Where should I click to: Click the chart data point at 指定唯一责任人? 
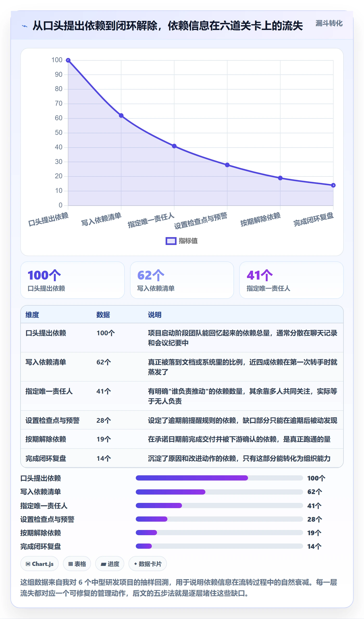coord(174,146)
